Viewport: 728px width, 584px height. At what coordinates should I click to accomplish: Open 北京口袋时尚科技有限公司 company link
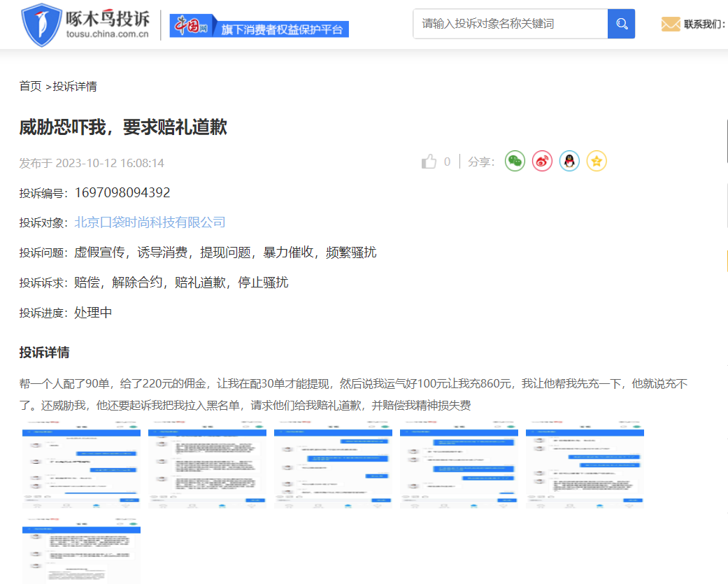pos(150,222)
